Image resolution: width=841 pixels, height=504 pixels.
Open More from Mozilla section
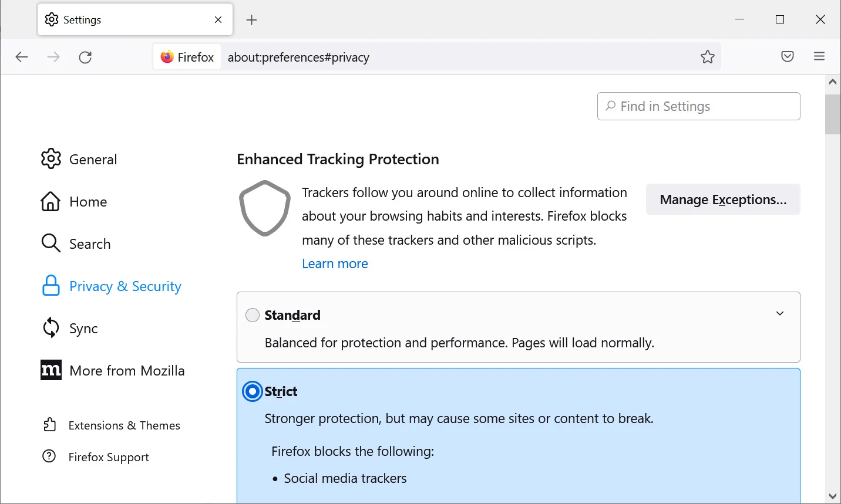pos(113,370)
